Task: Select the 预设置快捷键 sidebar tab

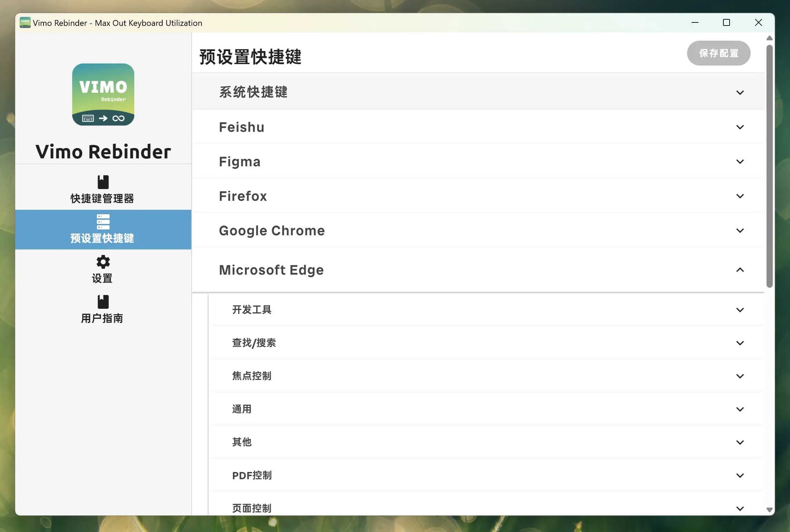Action: click(103, 229)
